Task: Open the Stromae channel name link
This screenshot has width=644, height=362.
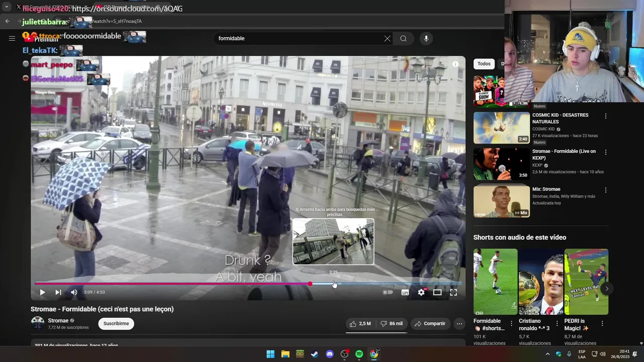Action: pyautogui.click(x=58, y=320)
